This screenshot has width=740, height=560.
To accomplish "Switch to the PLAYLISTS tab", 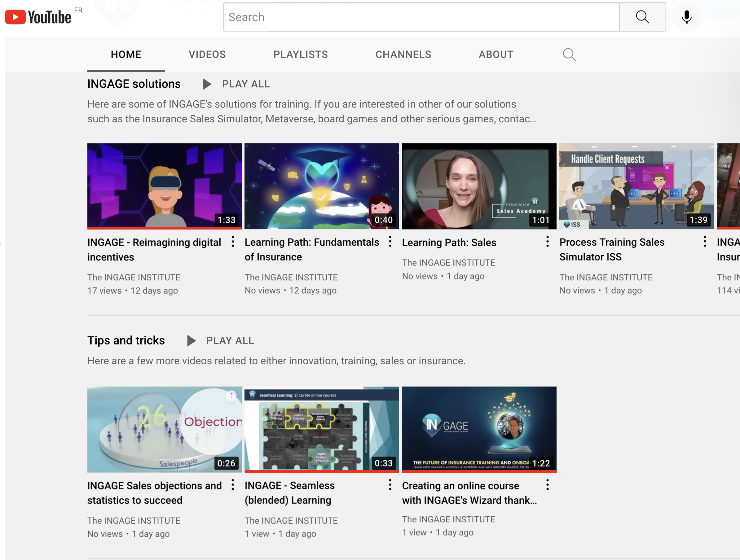I will pos(300,54).
